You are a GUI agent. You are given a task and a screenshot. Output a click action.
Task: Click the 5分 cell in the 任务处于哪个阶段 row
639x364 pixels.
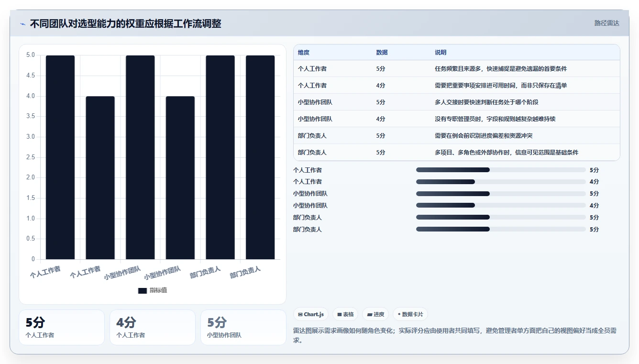point(381,102)
